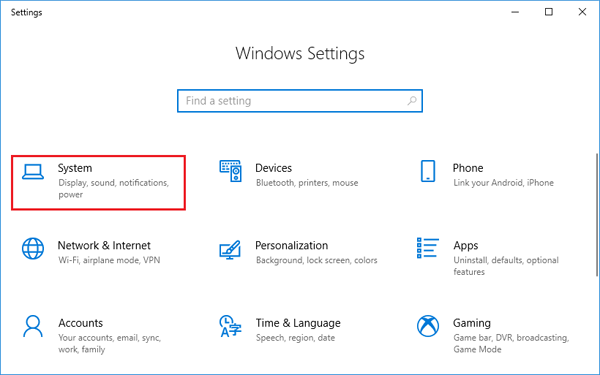
Task: Select the Phone settings title
Action: [x=468, y=168]
